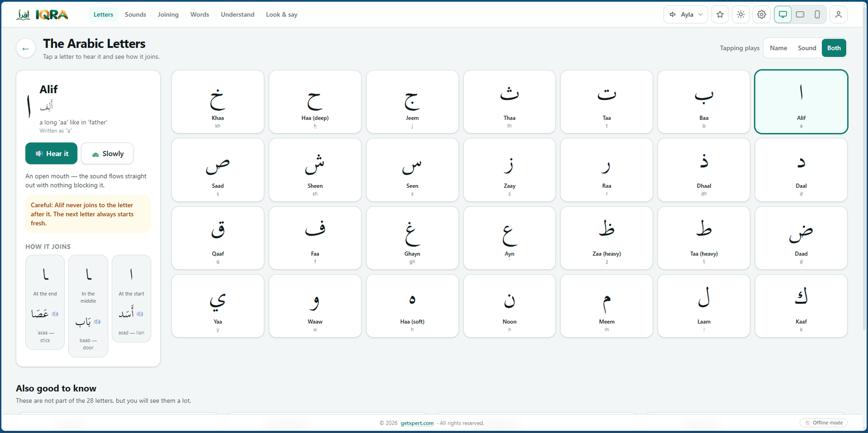Select the Jeem letter card
This screenshot has width=868, height=433.
click(x=412, y=101)
